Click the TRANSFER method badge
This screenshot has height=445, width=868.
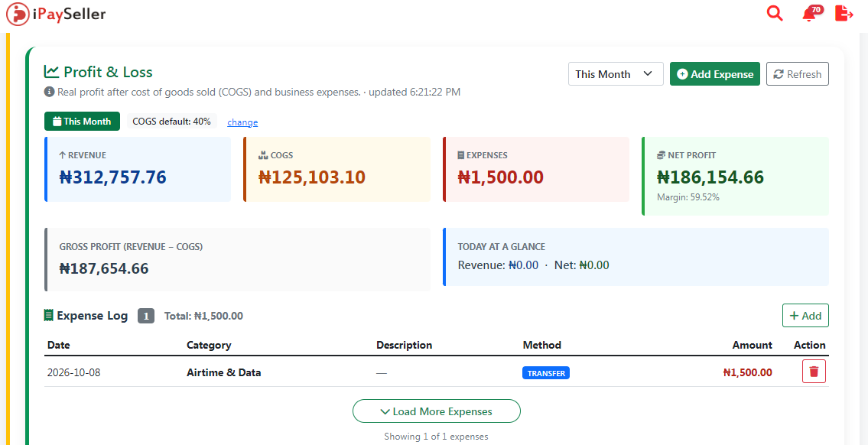click(546, 373)
